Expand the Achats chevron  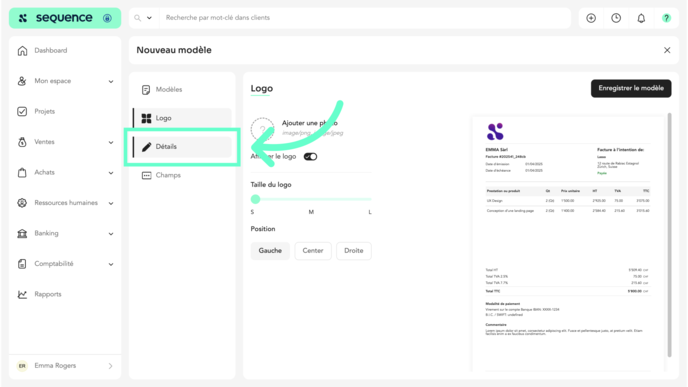point(111,173)
